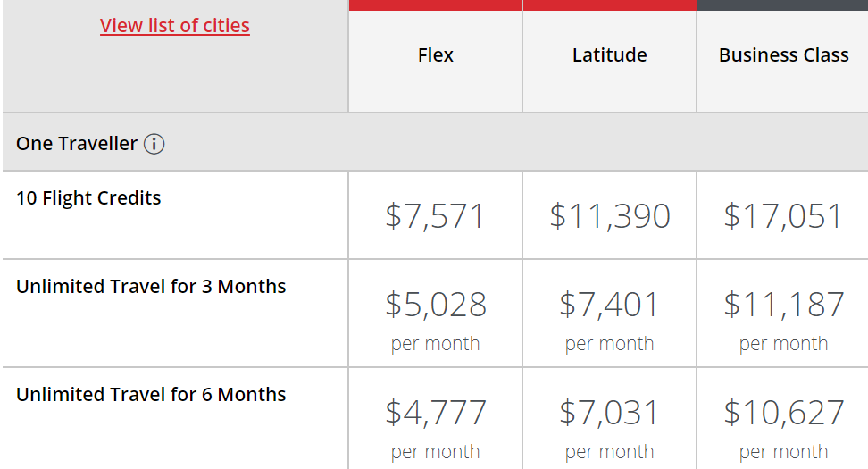Select the Latitude column header
Viewport: 868px width, 469px height.
610,55
